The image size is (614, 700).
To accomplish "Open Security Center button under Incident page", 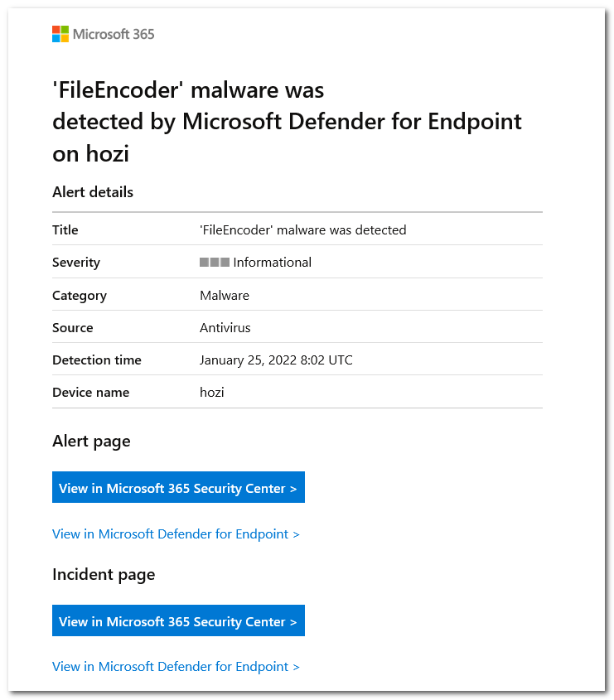I will (178, 621).
